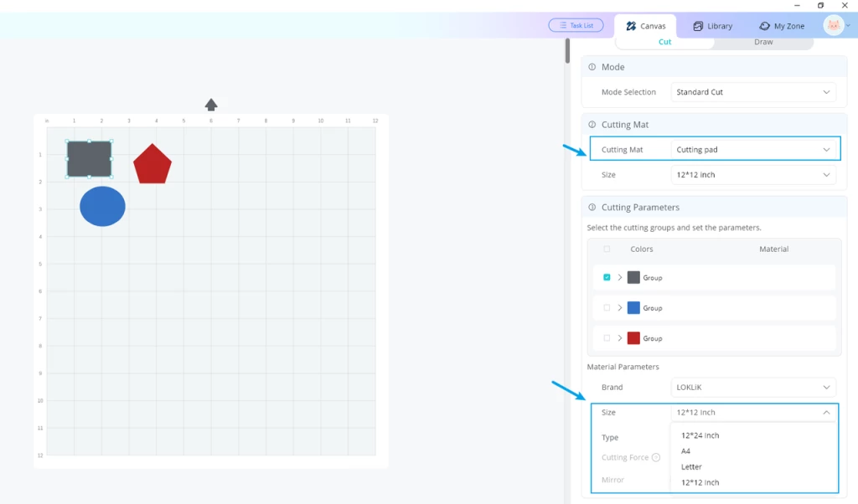This screenshot has height=504, width=858.
Task: Click the red Group color swatch
Action: 633,338
